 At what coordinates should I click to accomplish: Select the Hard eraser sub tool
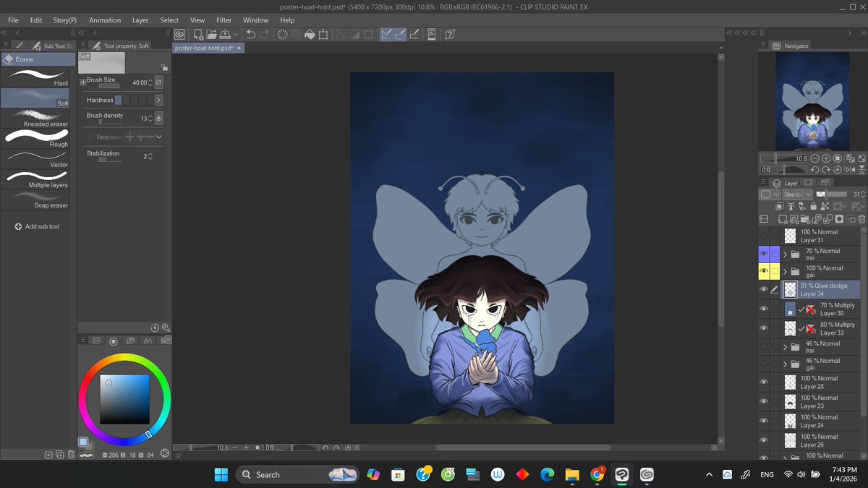tap(36, 77)
